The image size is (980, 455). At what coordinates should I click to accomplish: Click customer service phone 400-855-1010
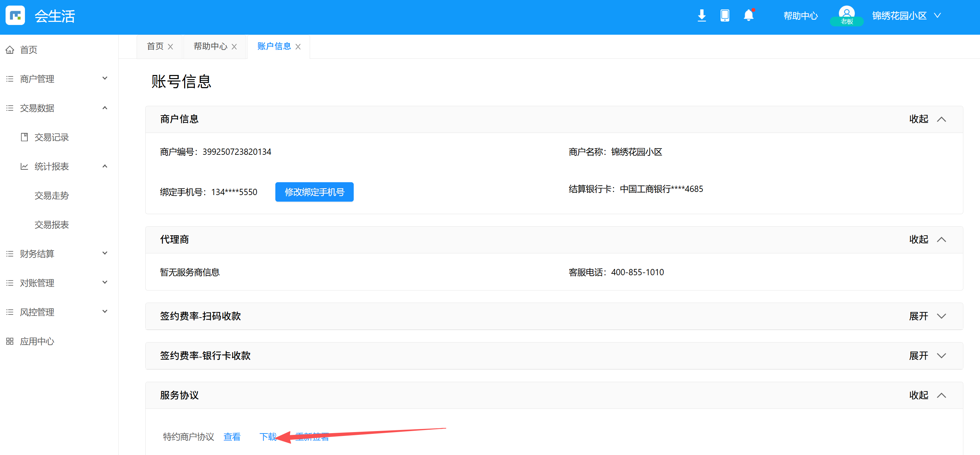(x=637, y=272)
